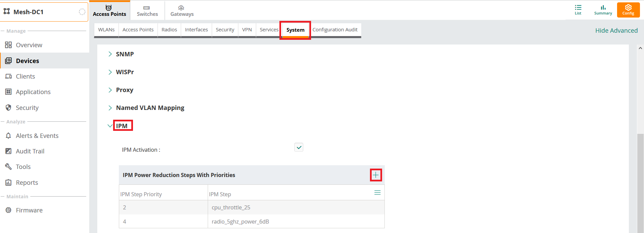The image size is (644, 233).
Task: Expand the WISPr section
Action: (x=125, y=72)
